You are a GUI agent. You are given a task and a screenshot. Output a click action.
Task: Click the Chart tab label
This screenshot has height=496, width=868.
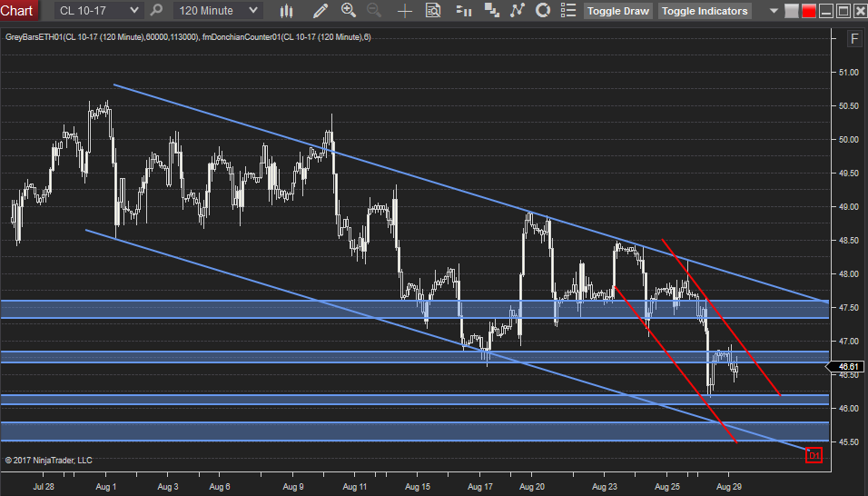[x=17, y=11]
